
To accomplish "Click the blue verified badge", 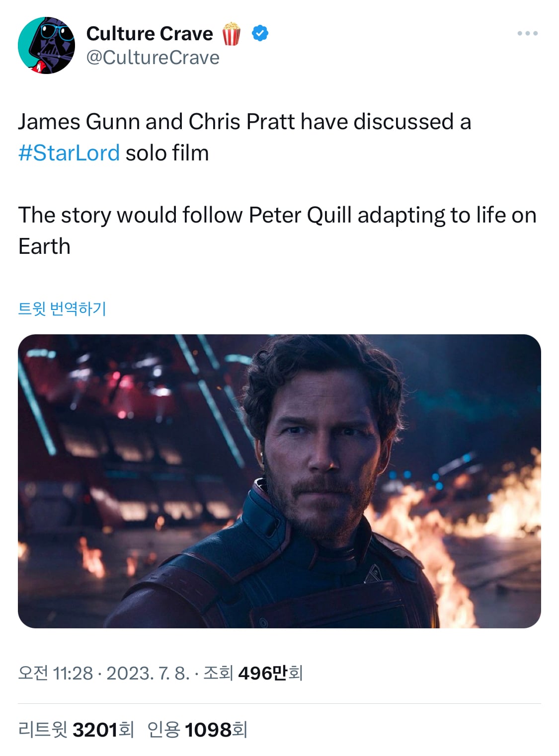I will [x=260, y=33].
